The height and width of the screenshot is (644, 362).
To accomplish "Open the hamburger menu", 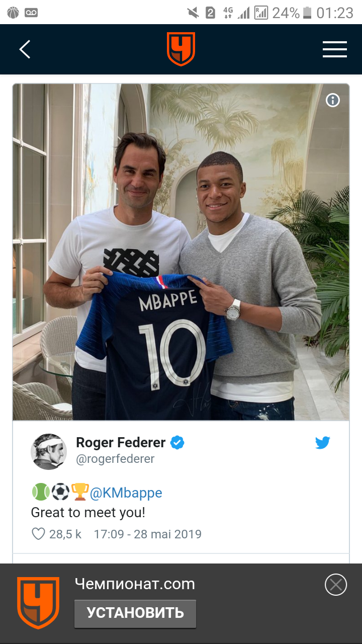I will [334, 49].
